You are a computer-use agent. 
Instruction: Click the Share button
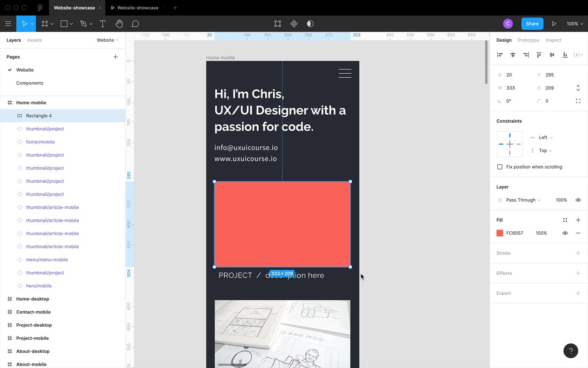coord(532,24)
